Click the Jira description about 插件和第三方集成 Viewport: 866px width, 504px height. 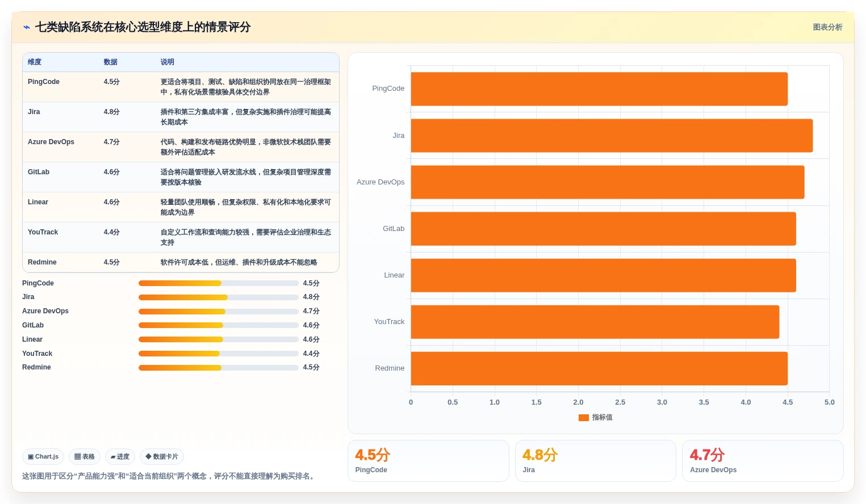point(246,117)
